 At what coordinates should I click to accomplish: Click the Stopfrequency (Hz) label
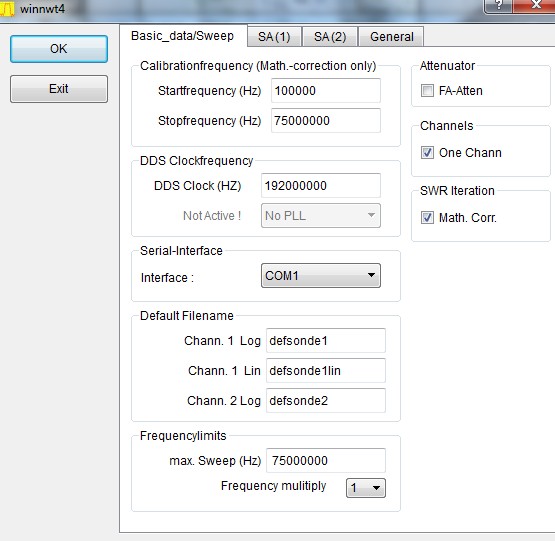pyautogui.click(x=210, y=121)
